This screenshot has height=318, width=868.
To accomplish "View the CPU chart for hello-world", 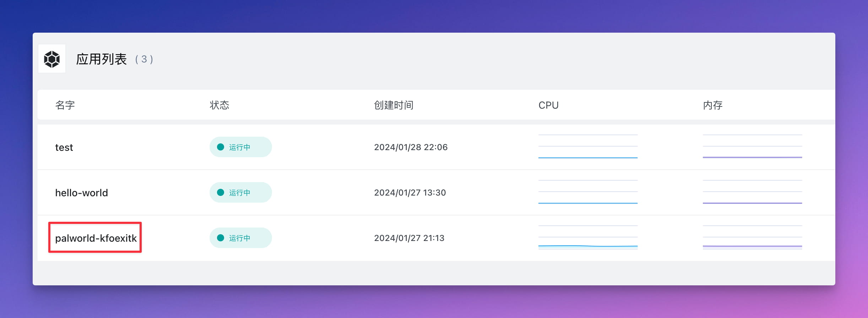I will click(588, 192).
